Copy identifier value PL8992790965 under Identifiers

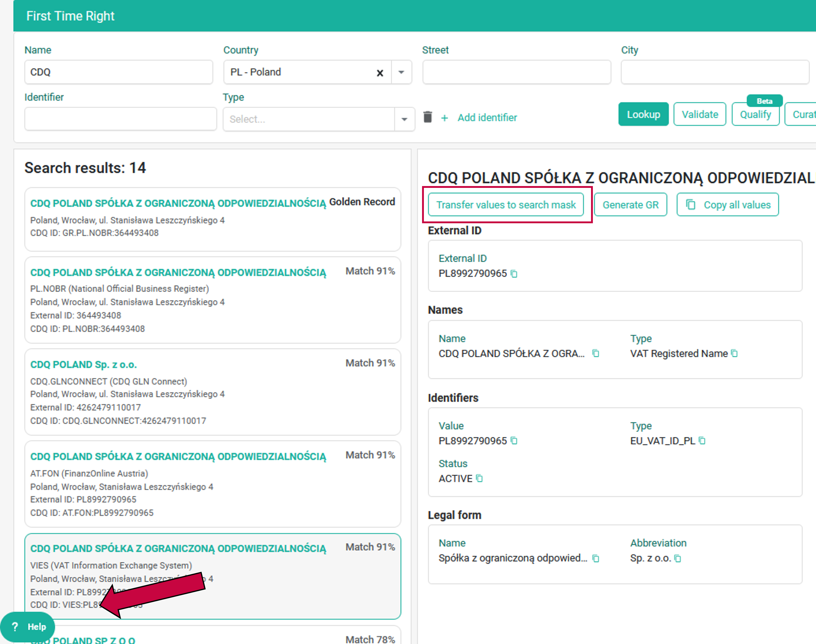(514, 441)
